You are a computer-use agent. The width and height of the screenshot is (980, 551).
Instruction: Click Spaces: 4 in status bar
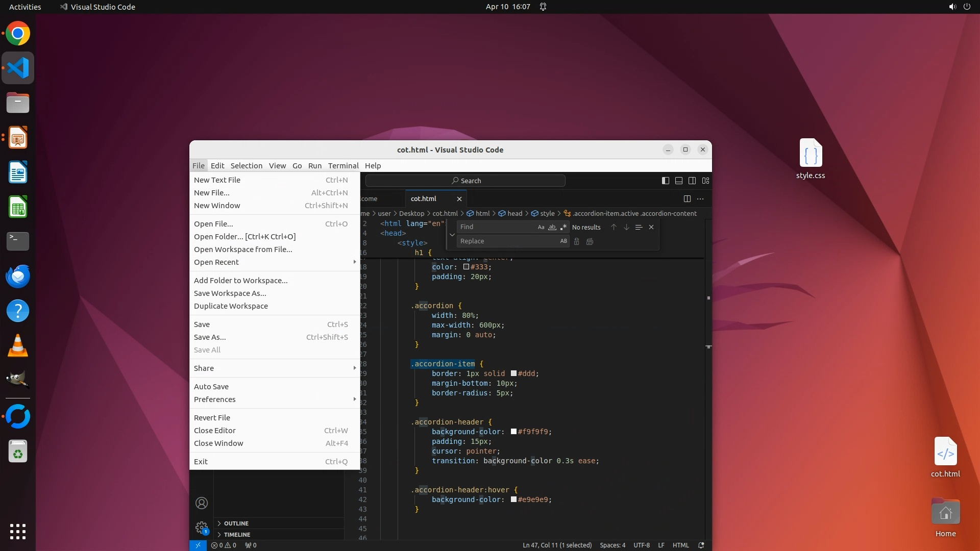coord(612,545)
